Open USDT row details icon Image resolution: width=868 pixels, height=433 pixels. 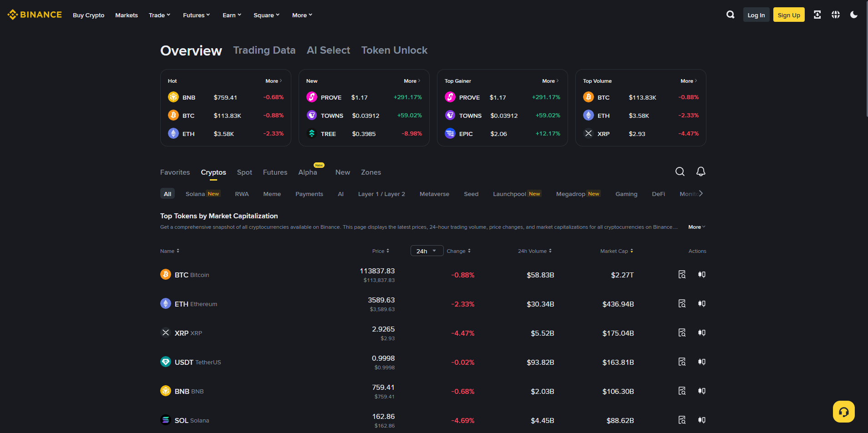(x=682, y=362)
